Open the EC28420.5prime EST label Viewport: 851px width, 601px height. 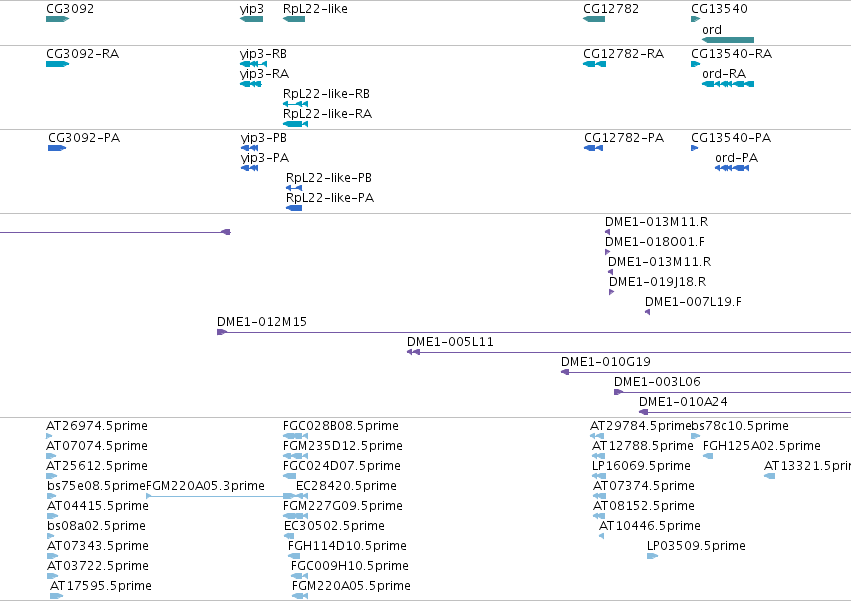346,486
